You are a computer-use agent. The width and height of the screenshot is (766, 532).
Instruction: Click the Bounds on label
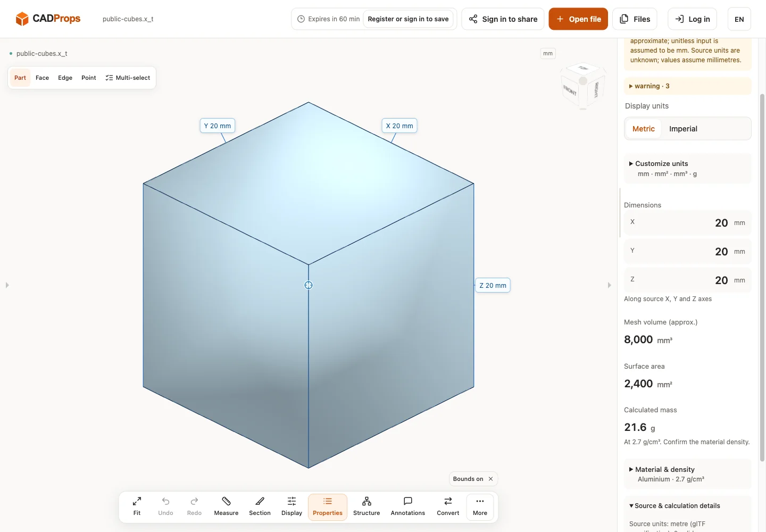[468, 479]
